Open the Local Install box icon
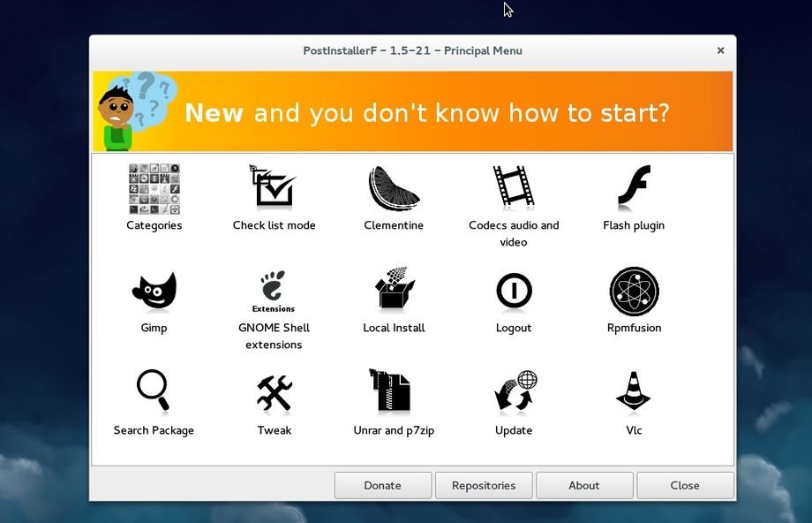The width and height of the screenshot is (812, 523). pos(395,289)
